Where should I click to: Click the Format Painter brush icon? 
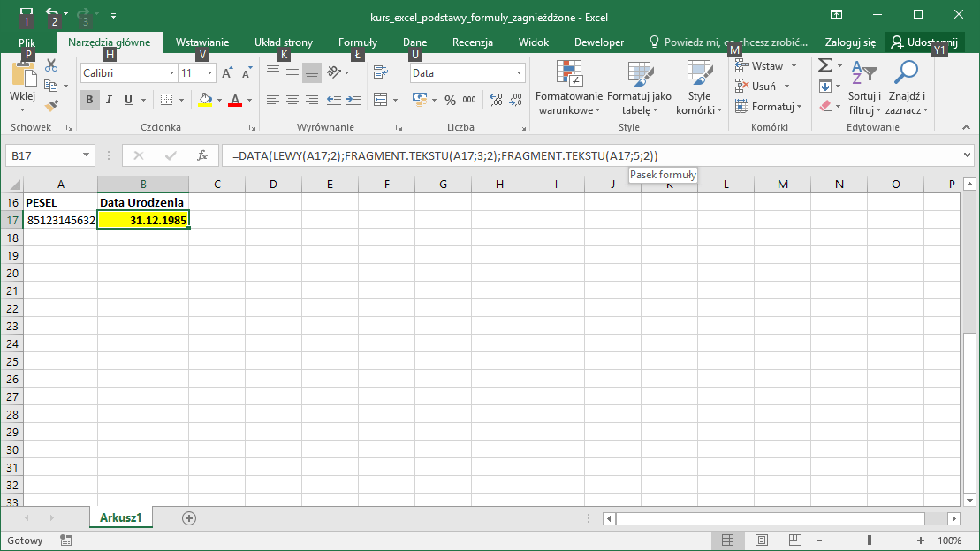[x=52, y=106]
